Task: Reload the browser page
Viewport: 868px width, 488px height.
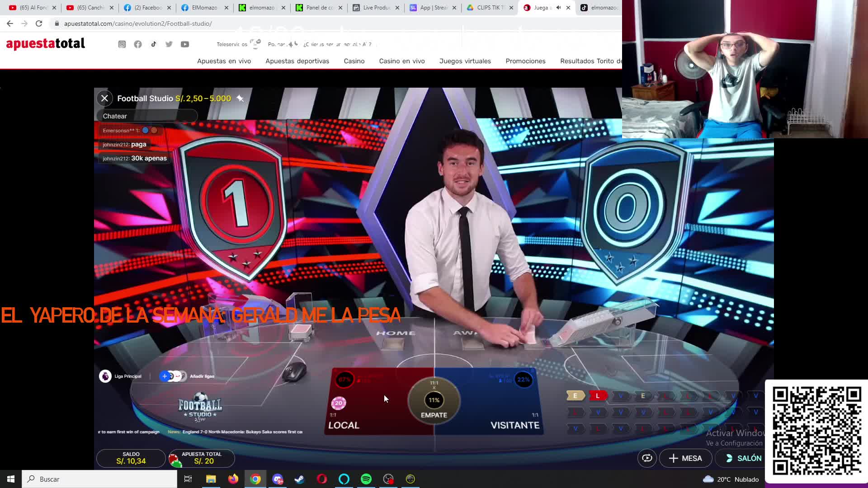Action: (39, 23)
